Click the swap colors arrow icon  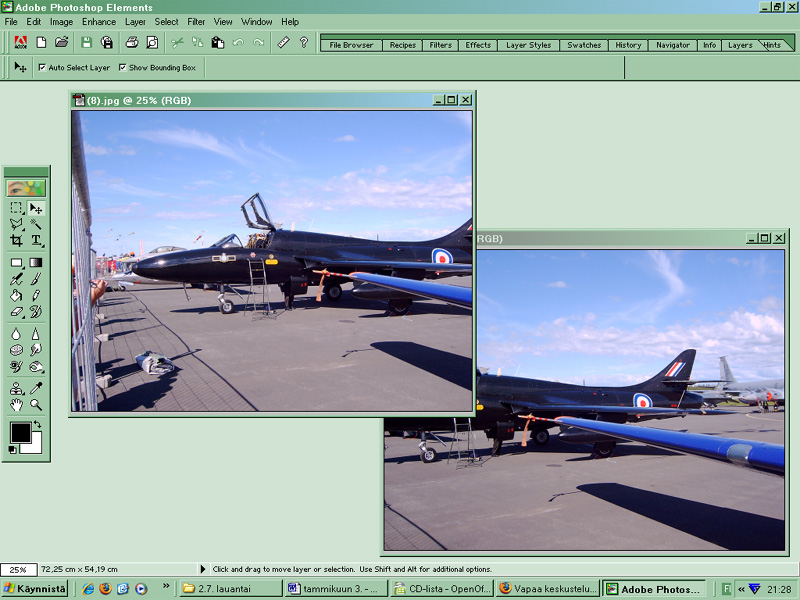tap(37, 424)
